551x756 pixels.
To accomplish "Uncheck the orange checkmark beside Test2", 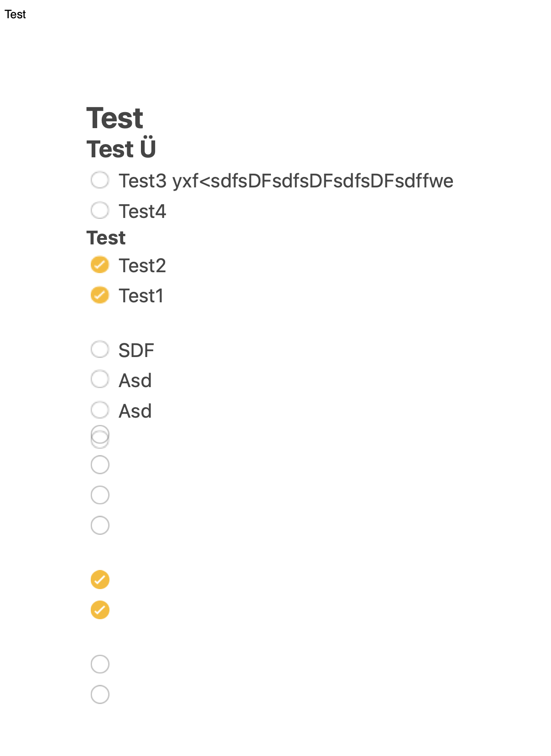I will 100,265.
